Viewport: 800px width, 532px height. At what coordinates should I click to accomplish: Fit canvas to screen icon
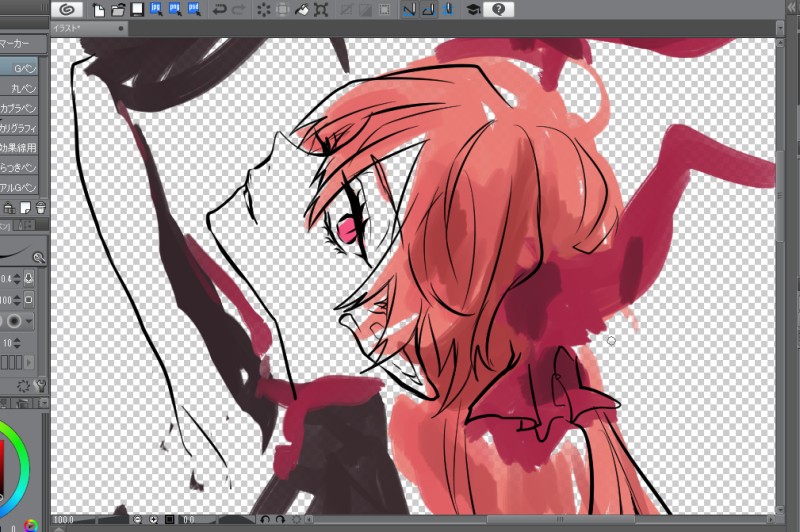(x=169, y=520)
